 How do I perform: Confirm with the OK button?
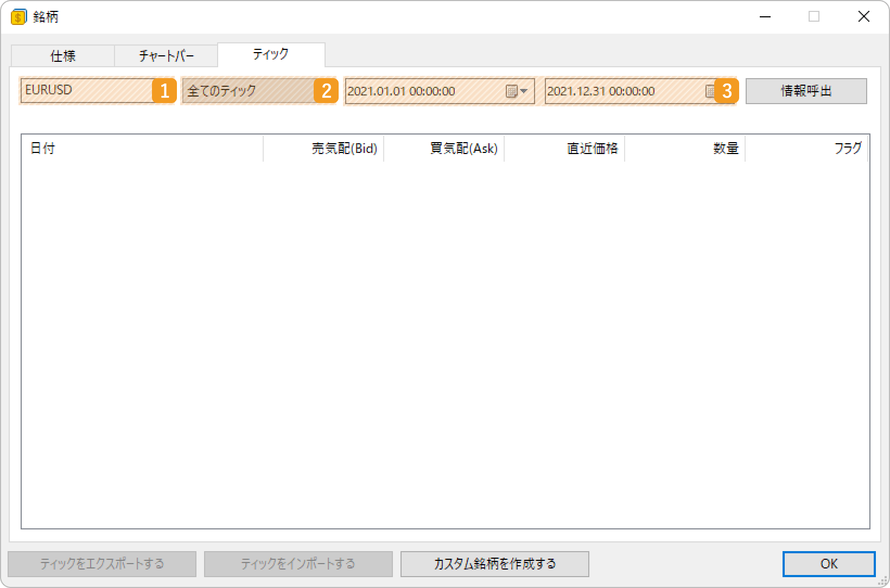[x=829, y=564]
